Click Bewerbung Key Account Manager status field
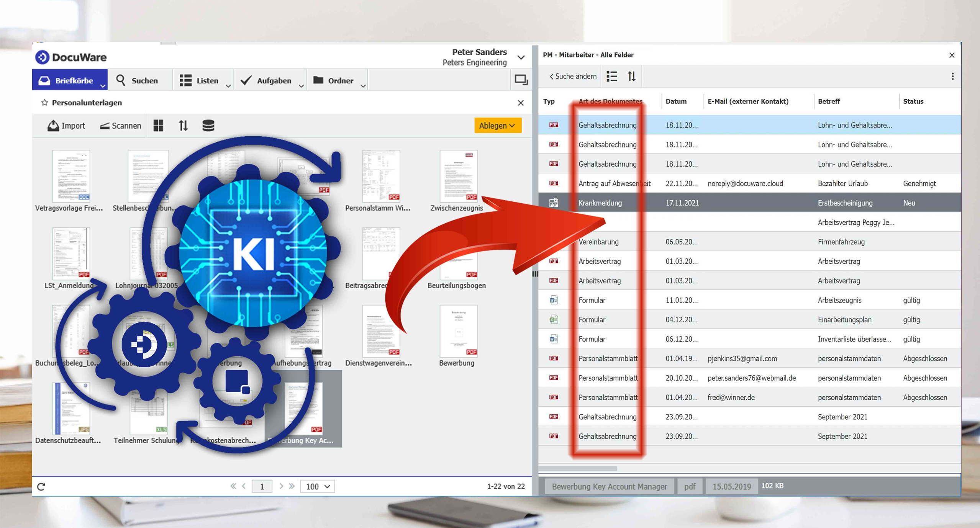This screenshot has height=528, width=980. [609, 486]
